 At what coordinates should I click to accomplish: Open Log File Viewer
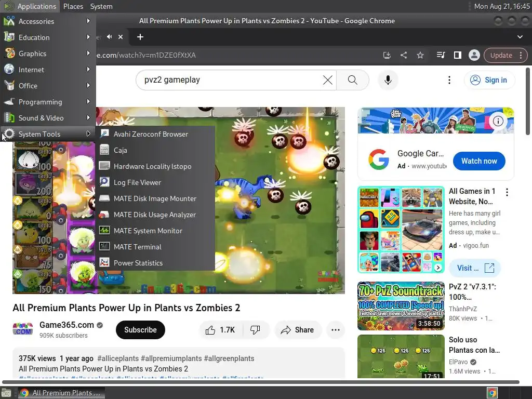155,182
